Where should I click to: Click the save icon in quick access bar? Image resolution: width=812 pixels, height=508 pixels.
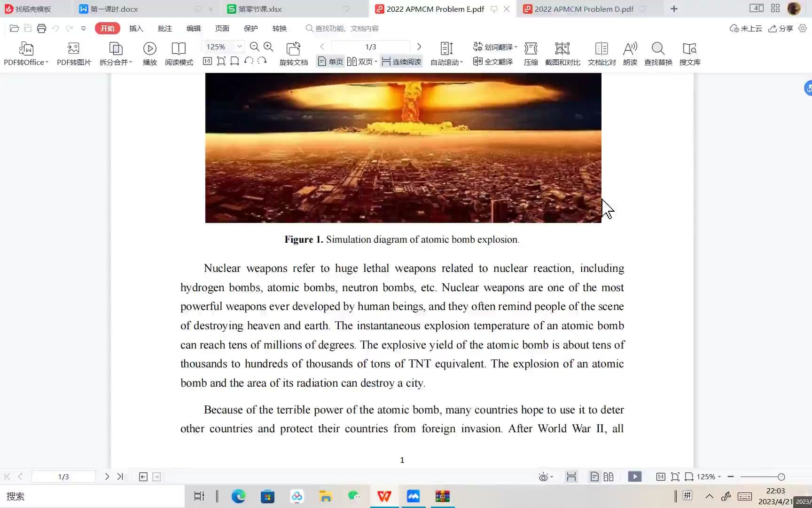pos(28,28)
